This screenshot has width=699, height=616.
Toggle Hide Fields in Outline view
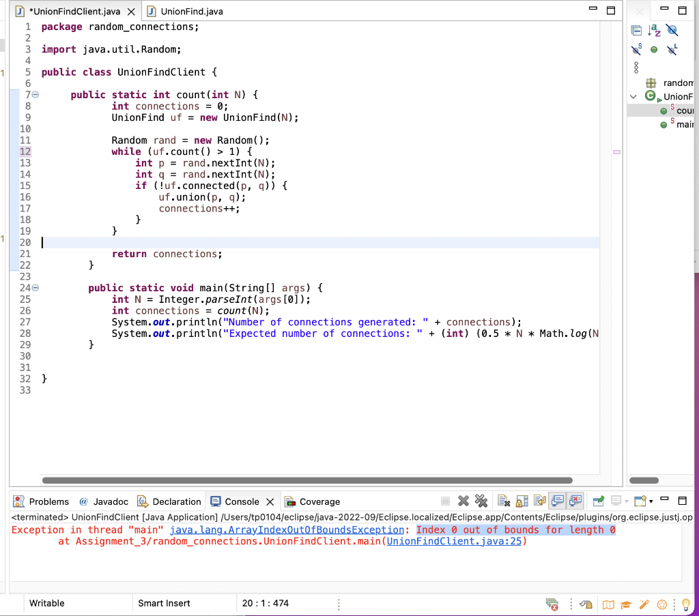pos(672,31)
